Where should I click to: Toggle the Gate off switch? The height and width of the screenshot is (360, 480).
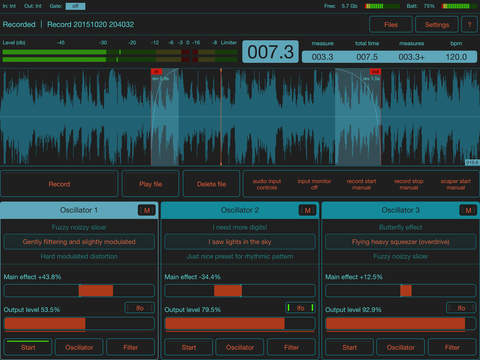click(x=75, y=6)
